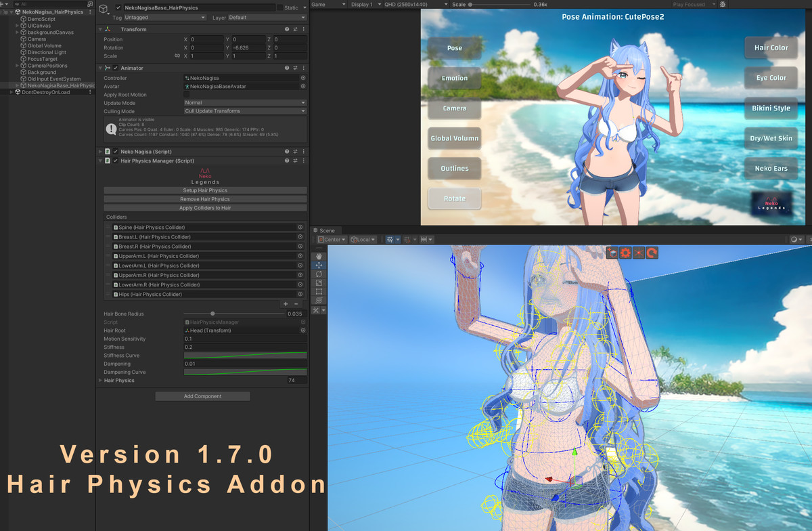Click the circular-arrow overlay icon in Scene
The image size is (812, 531).
(x=652, y=253)
